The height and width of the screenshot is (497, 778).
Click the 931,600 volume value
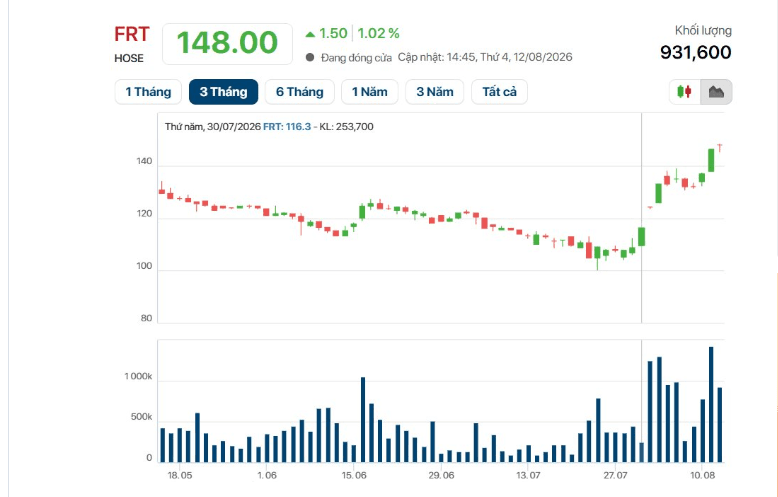click(x=696, y=52)
